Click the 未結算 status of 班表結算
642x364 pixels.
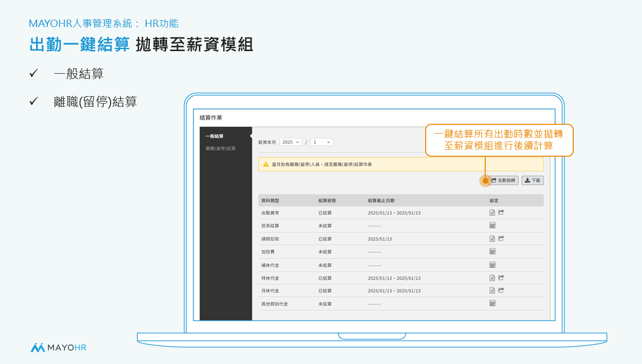click(325, 226)
